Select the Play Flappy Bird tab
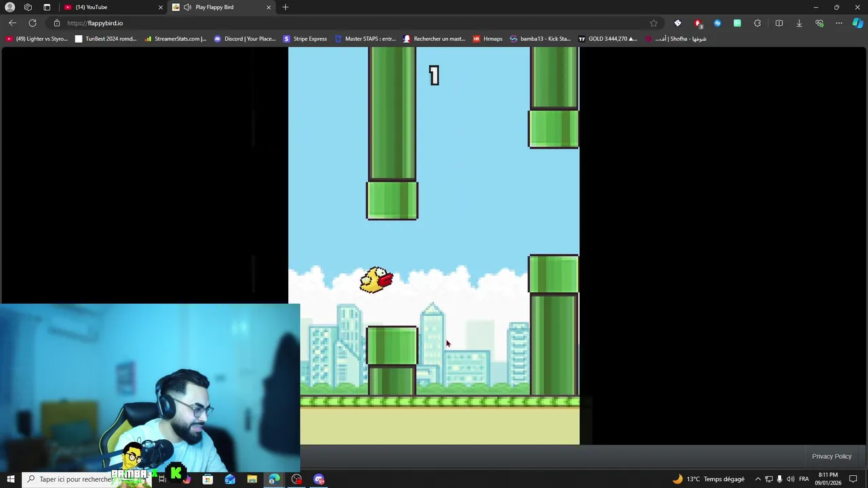Screen dimensions: 868x488 221,7
